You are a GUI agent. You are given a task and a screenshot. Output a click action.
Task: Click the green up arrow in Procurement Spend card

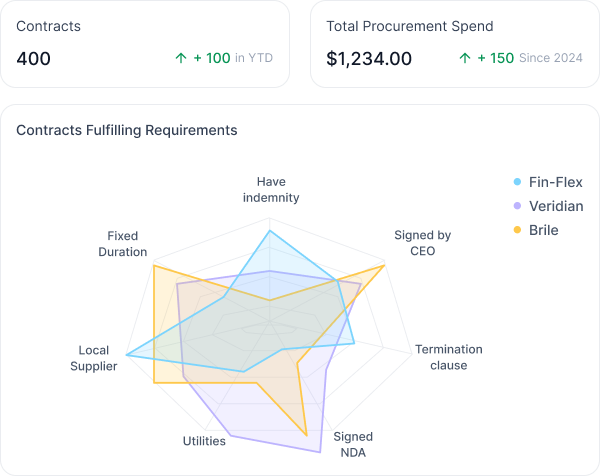pos(464,58)
